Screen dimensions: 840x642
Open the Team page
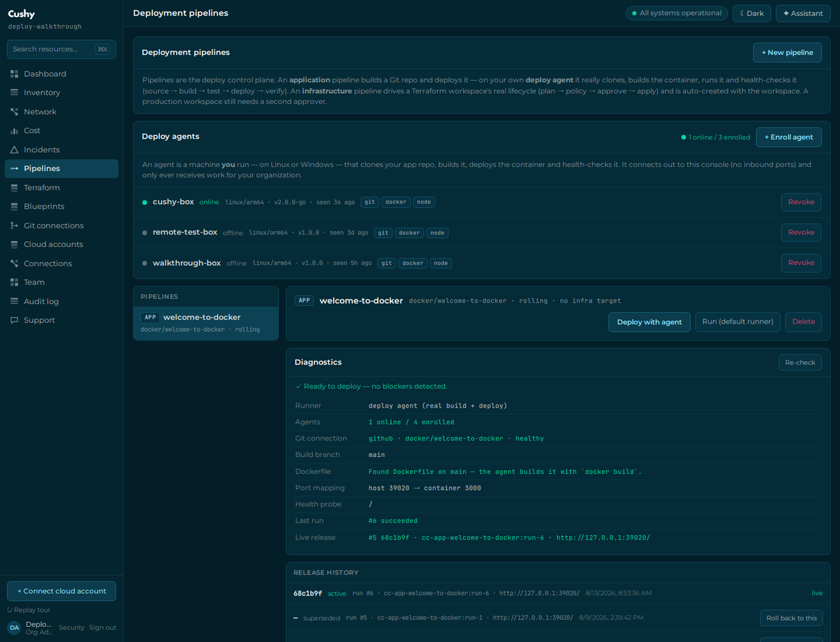tap(62, 282)
